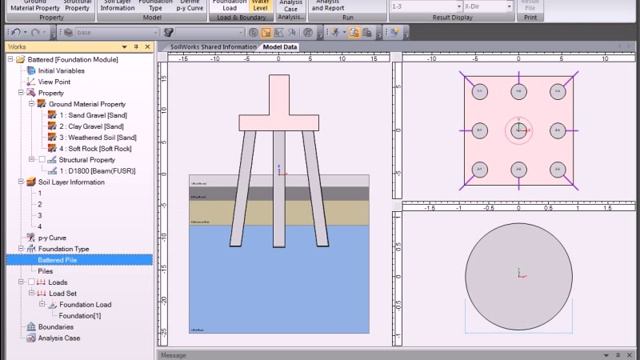Open the Base dropdown in toolbar

point(155,32)
